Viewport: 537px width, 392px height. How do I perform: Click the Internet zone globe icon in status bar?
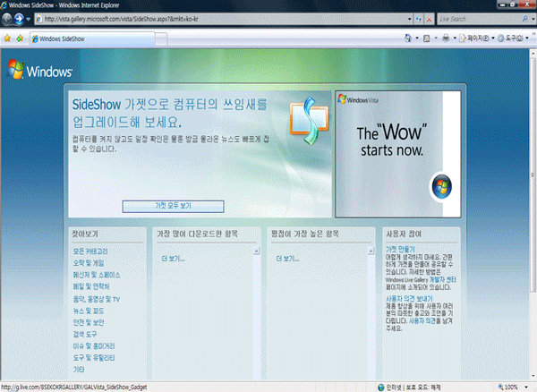[x=381, y=388]
